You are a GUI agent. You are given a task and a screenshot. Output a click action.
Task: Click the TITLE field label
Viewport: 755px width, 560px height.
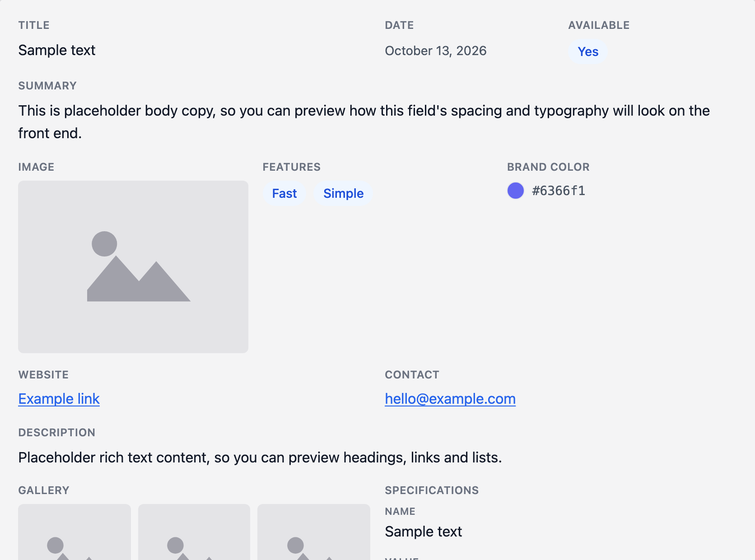point(34,25)
